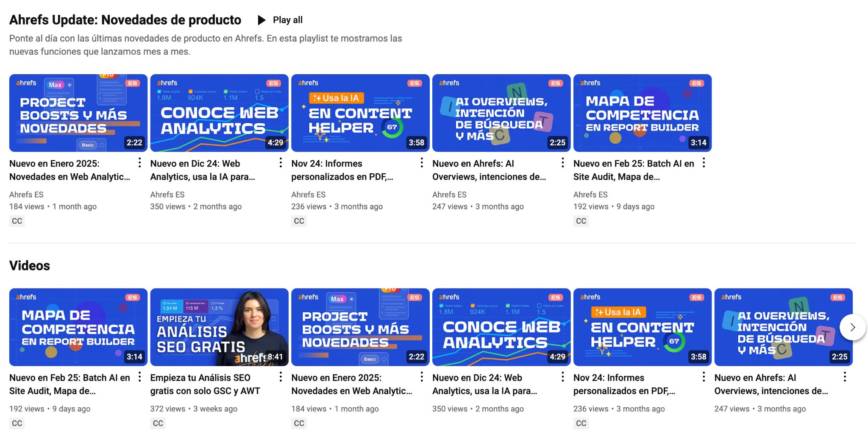Open the Ahrefs ES channel link under the first video
Image resolution: width=868 pixels, height=442 pixels.
click(25, 195)
